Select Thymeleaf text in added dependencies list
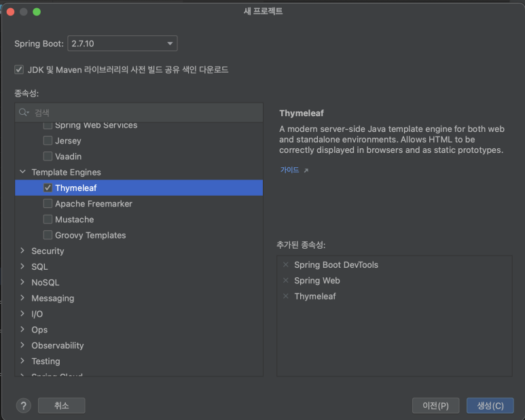The height and width of the screenshot is (420, 525). click(x=315, y=296)
